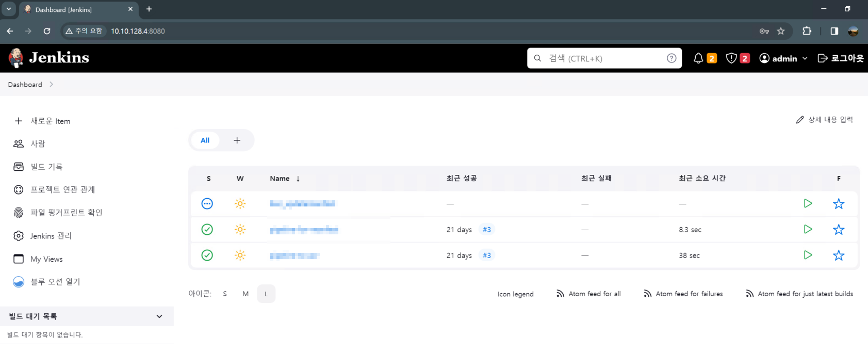Screen dimensions: 868x352
Task: Favorite the 38 sec job with star
Action: (x=839, y=255)
